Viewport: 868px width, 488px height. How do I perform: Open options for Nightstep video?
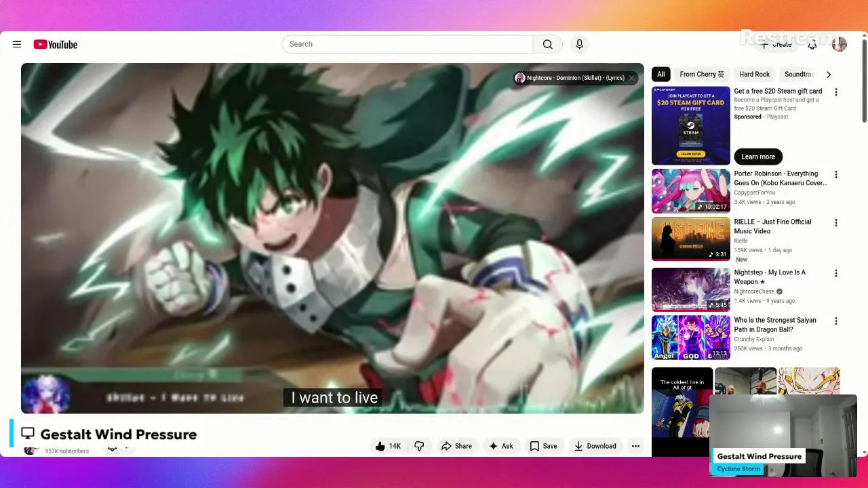tap(835, 273)
